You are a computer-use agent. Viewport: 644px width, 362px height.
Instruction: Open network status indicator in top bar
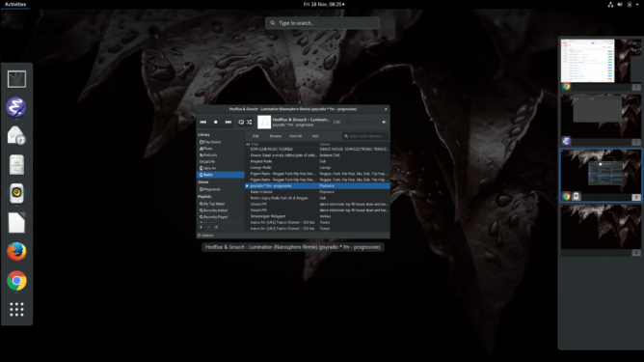(x=610, y=4)
